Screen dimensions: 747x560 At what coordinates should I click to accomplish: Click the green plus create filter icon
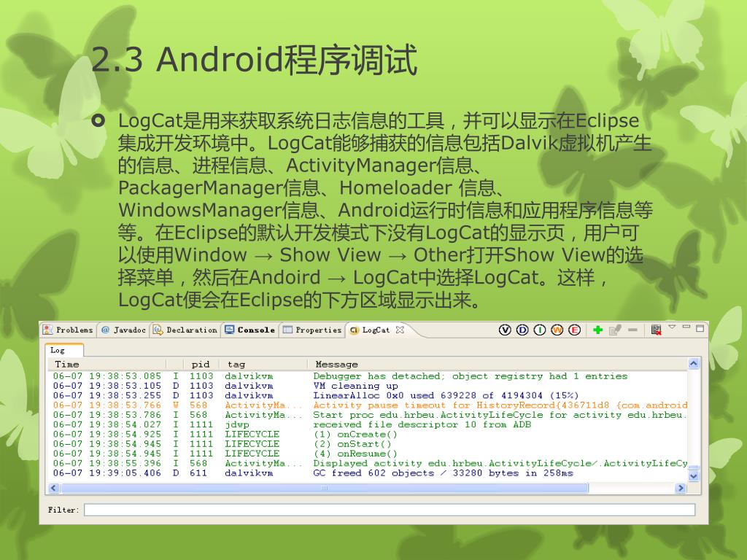(x=597, y=330)
